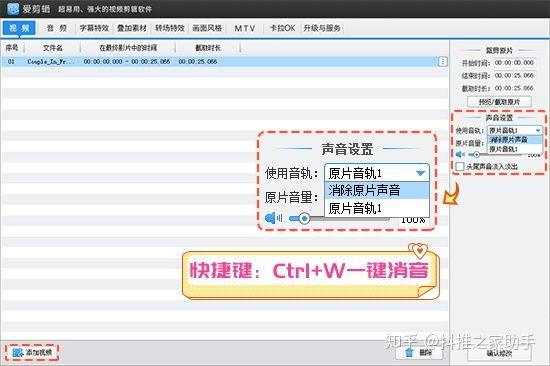Select the 转场特效 tab
Image resolution: width=550 pixels, height=366 pixels.
[x=170, y=28]
